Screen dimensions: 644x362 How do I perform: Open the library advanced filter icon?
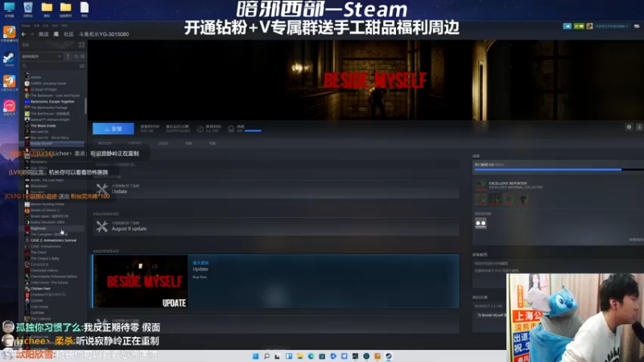(82, 66)
